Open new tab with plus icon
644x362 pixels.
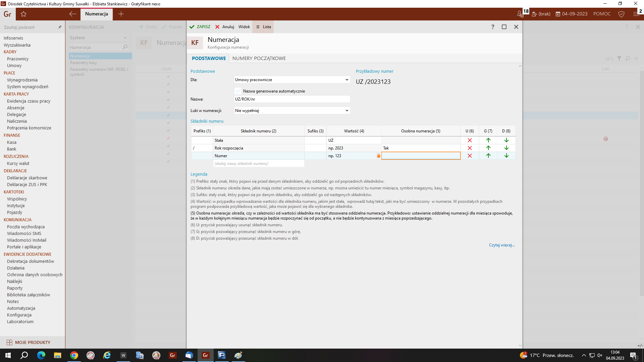121,14
